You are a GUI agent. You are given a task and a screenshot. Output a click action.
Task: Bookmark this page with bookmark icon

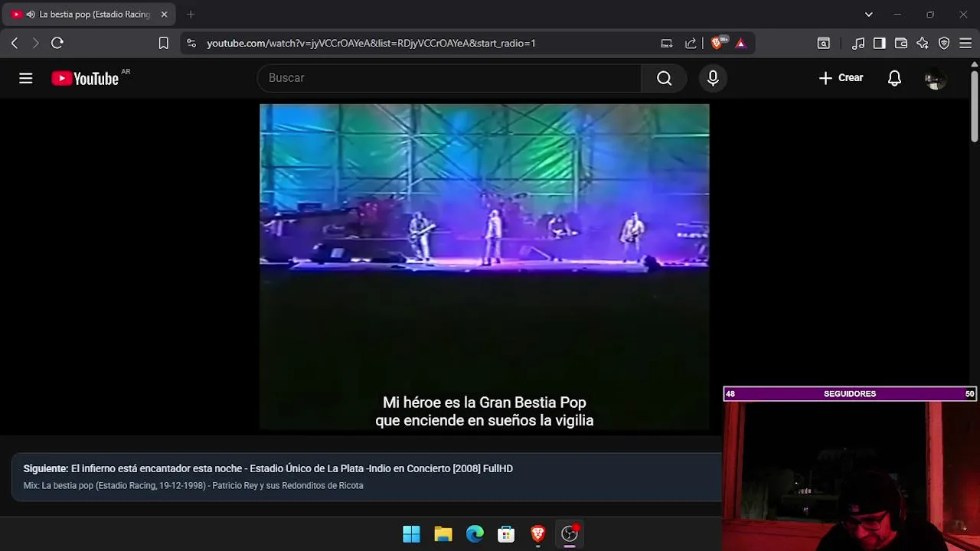click(163, 44)
